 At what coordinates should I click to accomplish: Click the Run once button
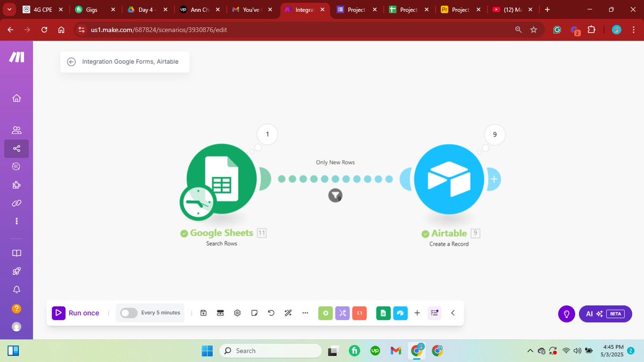76,313
